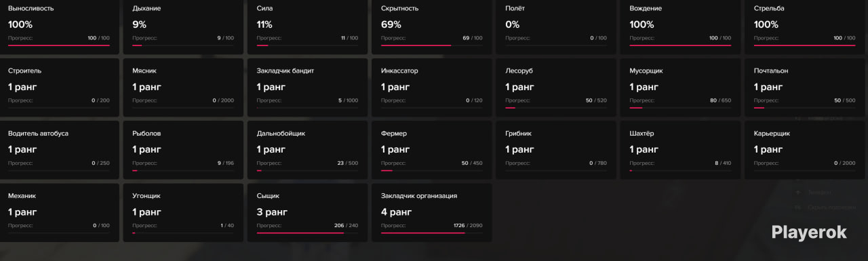Open the Мясник job card
The width and height of the screenshot is (868, 261).
[x=183, y=87]
